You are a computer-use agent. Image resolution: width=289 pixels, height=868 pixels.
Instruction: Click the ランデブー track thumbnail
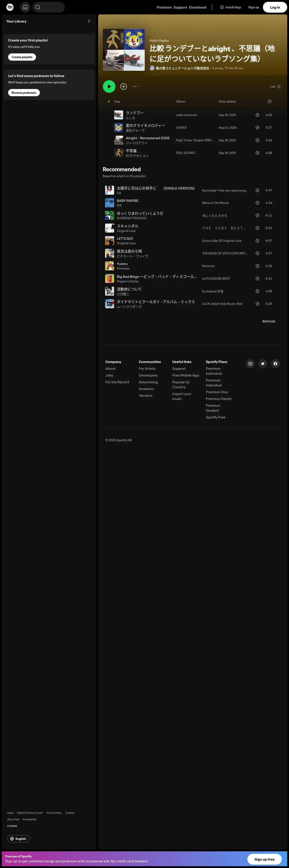click(118, 115)
